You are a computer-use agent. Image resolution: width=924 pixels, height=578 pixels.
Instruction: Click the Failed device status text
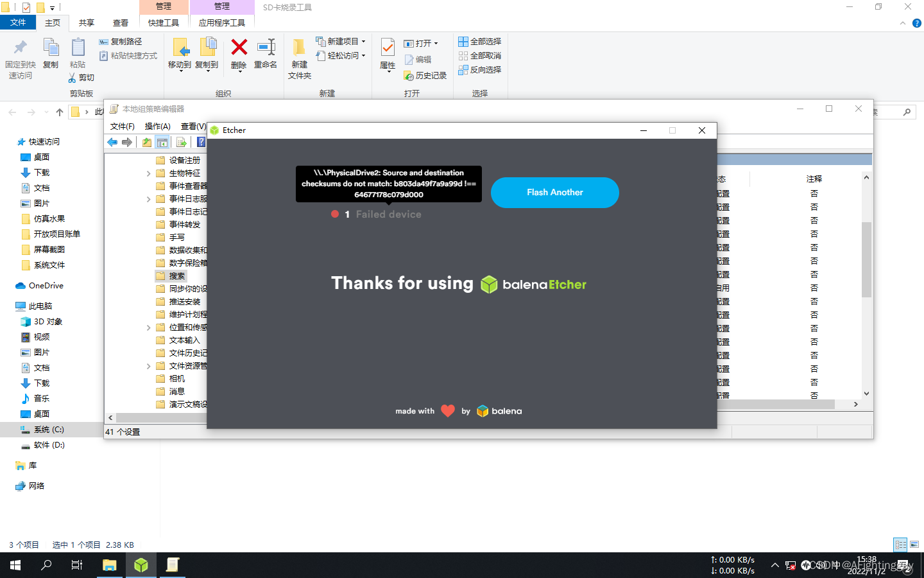click(388, 215)
